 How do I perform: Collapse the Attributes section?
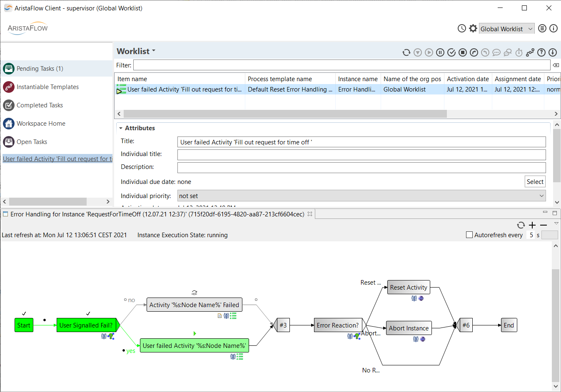tap(121, 128)
